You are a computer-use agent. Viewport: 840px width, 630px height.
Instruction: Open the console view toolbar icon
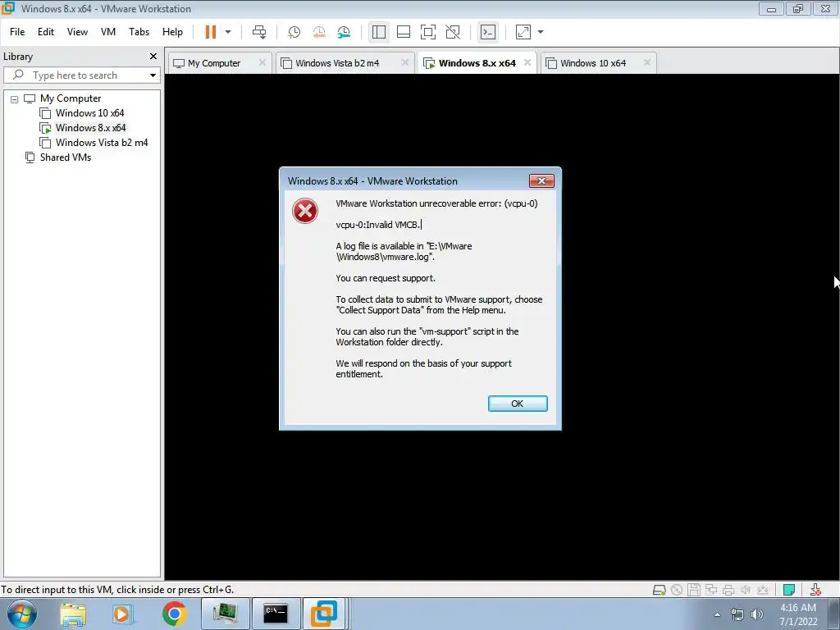(x=487, y=32)
